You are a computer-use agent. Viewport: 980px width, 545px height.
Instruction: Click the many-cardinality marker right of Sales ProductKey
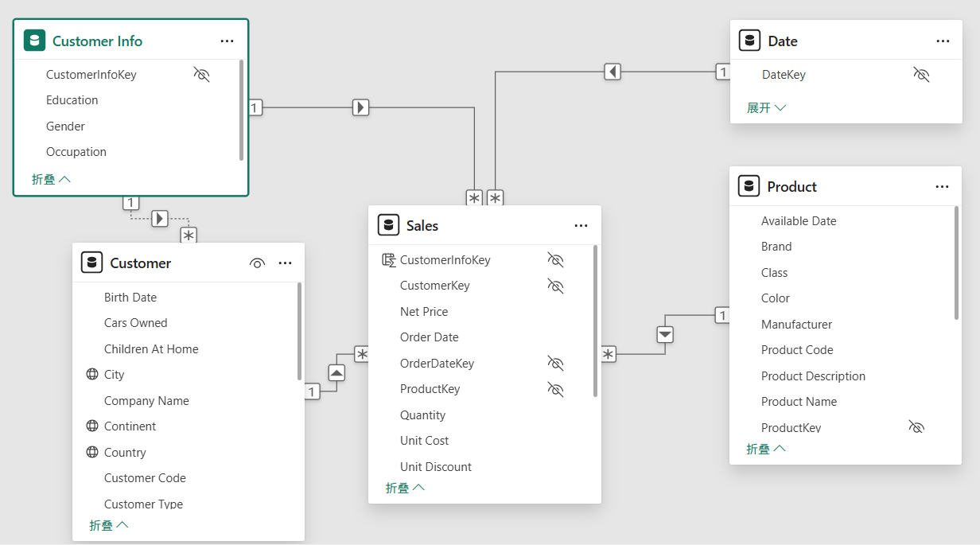coord(609,354)
